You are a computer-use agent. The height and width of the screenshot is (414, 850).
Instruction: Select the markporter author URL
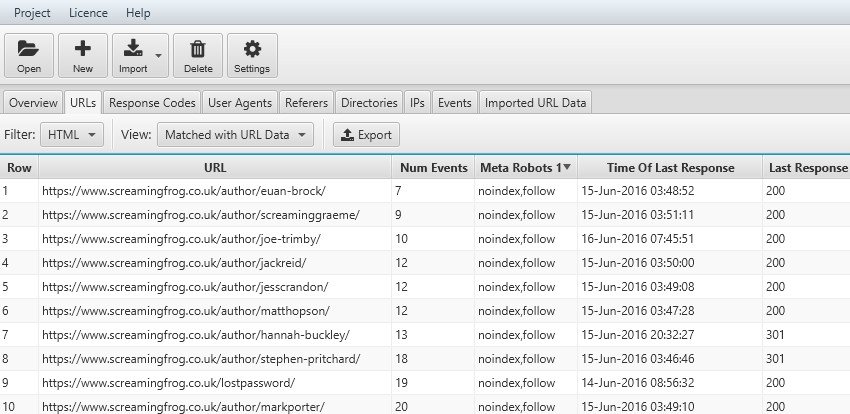click(183, 406)
